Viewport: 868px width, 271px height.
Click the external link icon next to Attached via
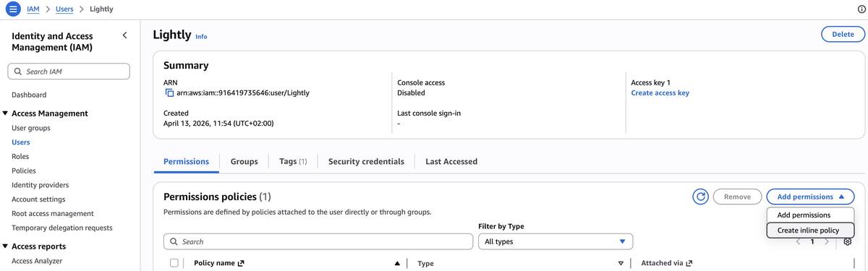(689, 263)
